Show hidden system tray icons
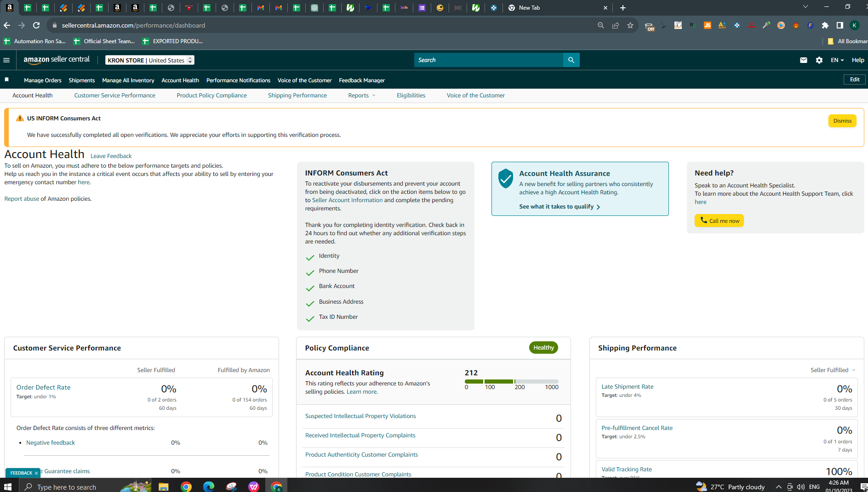 click(778, 487)
